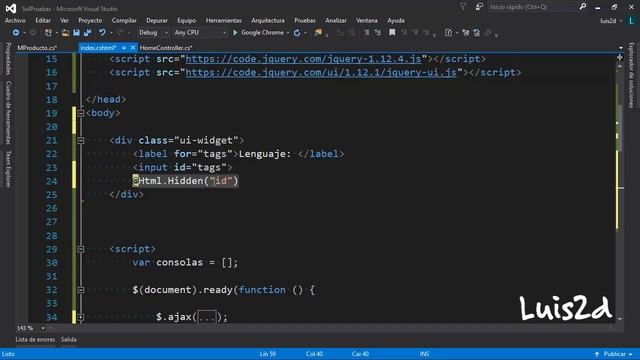
Task: Collapse the div block on line 21
Action: click(x=81, y=140)
